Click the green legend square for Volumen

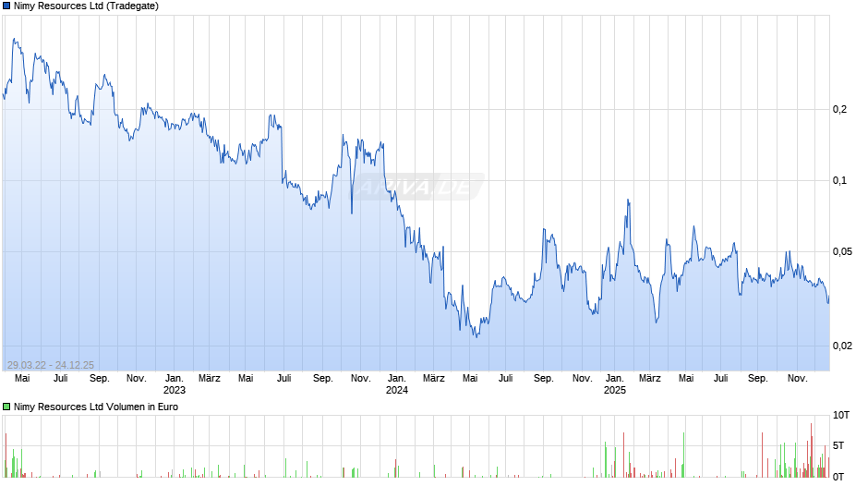(6, 407)
